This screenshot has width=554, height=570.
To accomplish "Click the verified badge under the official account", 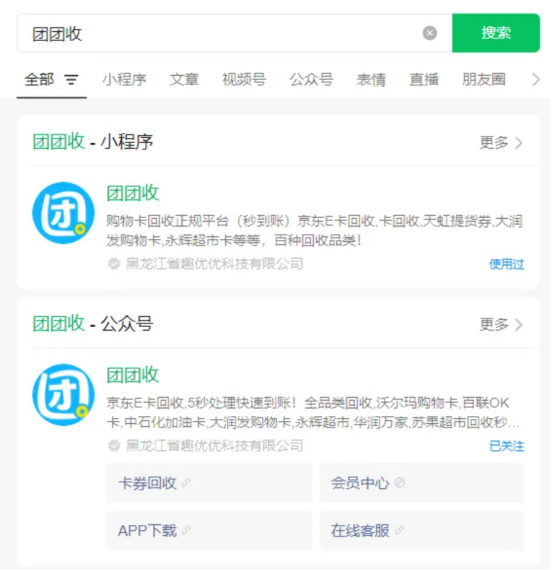I will [x=114, y=445].
